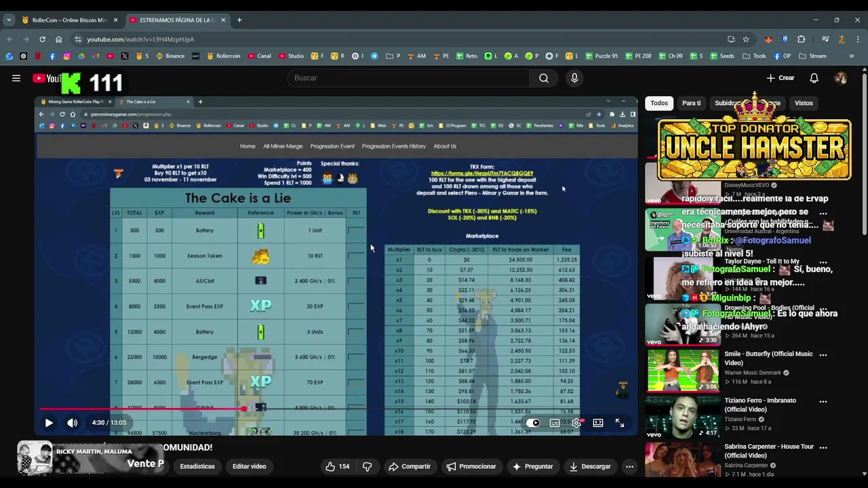Open the Binance bookmark
This screenshot has height=488, width=868.
[171, 56]
